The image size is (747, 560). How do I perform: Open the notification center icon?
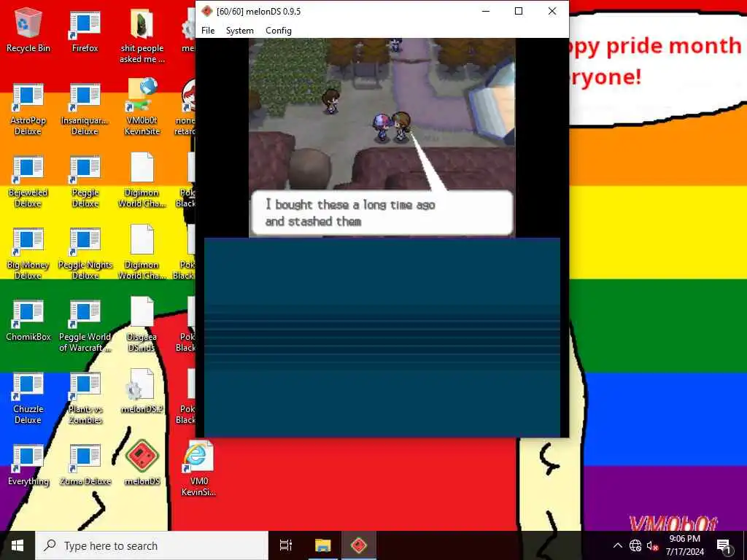[724, 545]
